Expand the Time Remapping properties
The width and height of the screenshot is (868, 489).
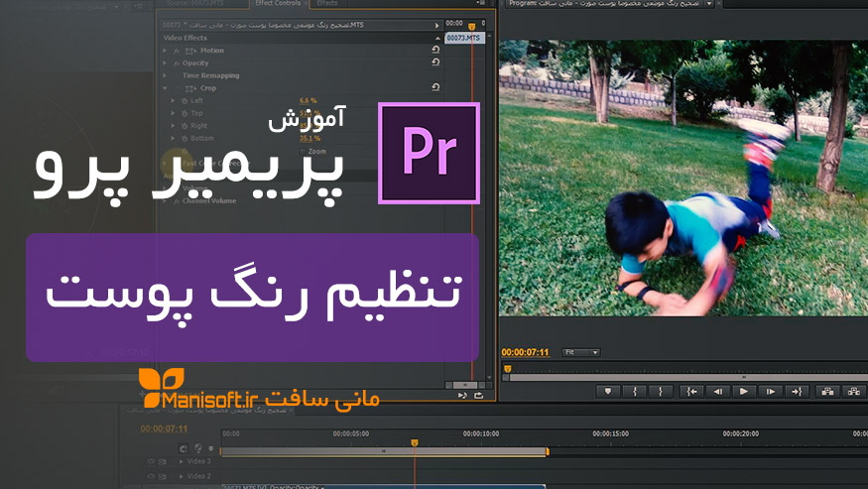tap(165, 75)
